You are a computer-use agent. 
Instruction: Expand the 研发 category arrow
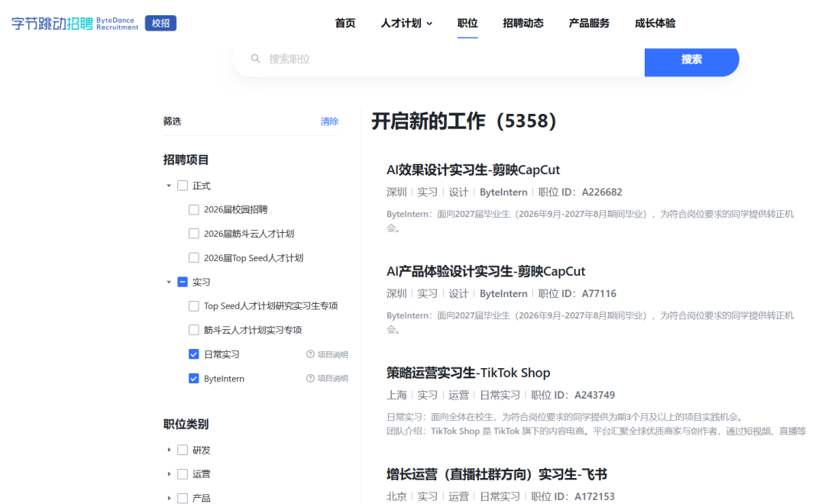[169, 450]
